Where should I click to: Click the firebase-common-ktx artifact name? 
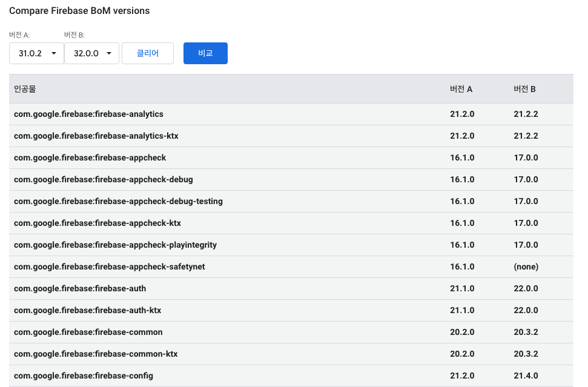[x=96, y=354]
